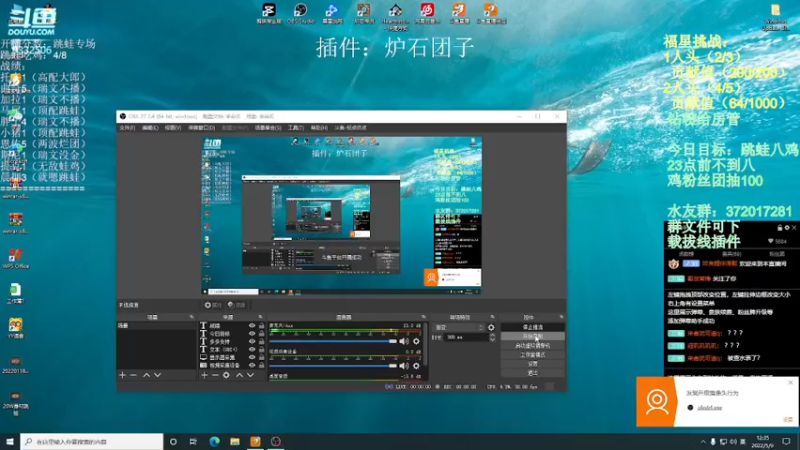Pop out the Controls dock panel

(561, 317)
